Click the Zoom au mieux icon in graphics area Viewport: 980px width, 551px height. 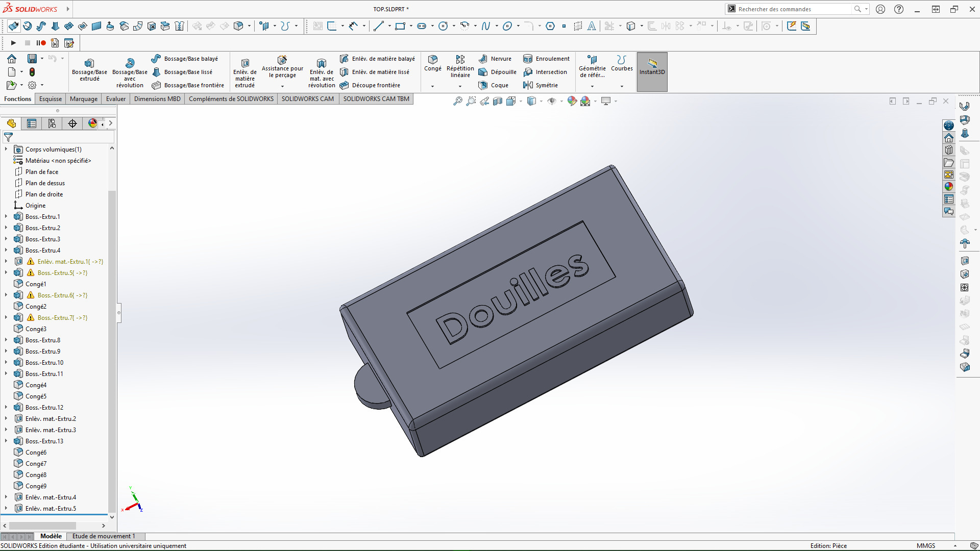(x=458, y=101)
